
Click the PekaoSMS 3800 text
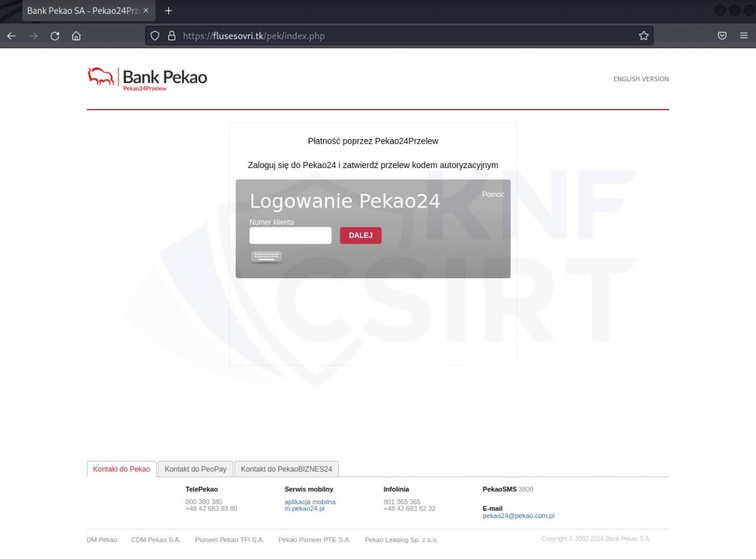(x=508, y=489)
